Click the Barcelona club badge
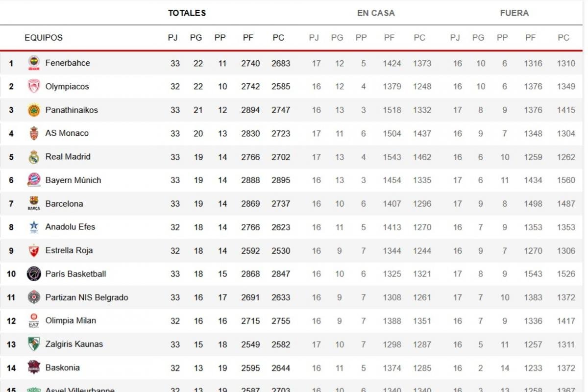 (x=34, y=203)
